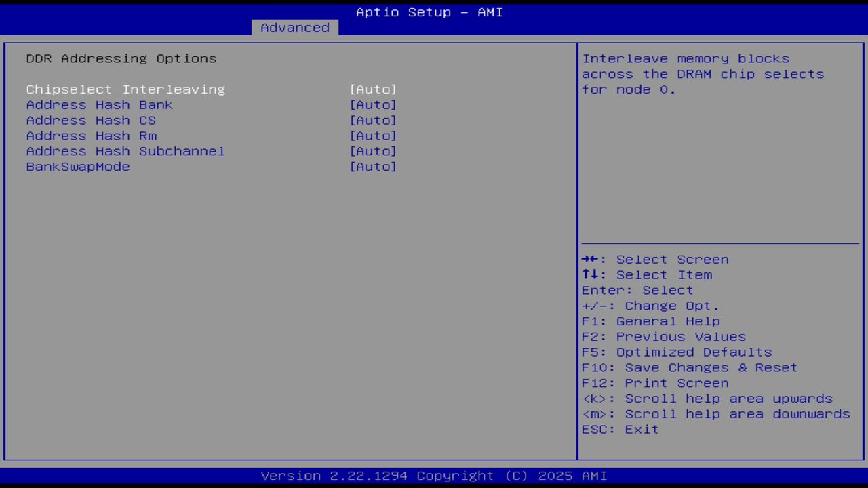The height and width of the screenshot is (488, 868).
Task: Click Scroll help area downwards entry
Action: click(716, 413)
